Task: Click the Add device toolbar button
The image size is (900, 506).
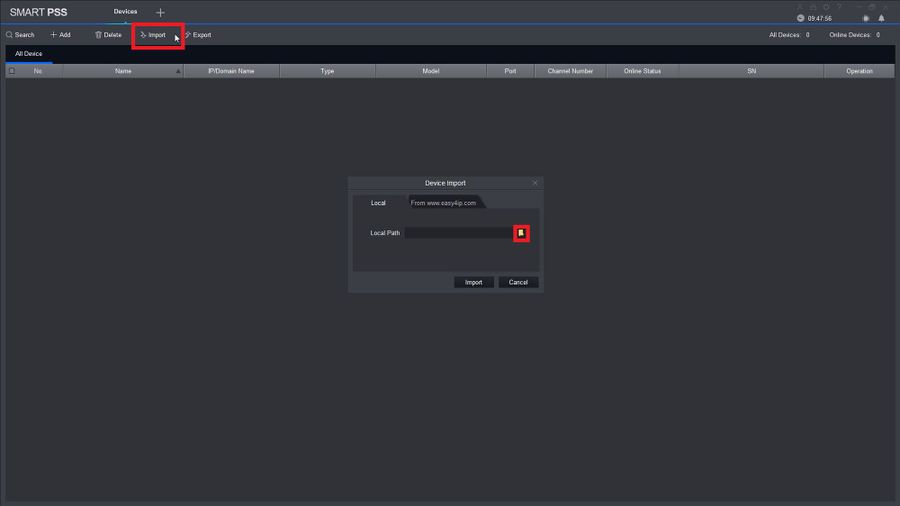Action: 60,35
